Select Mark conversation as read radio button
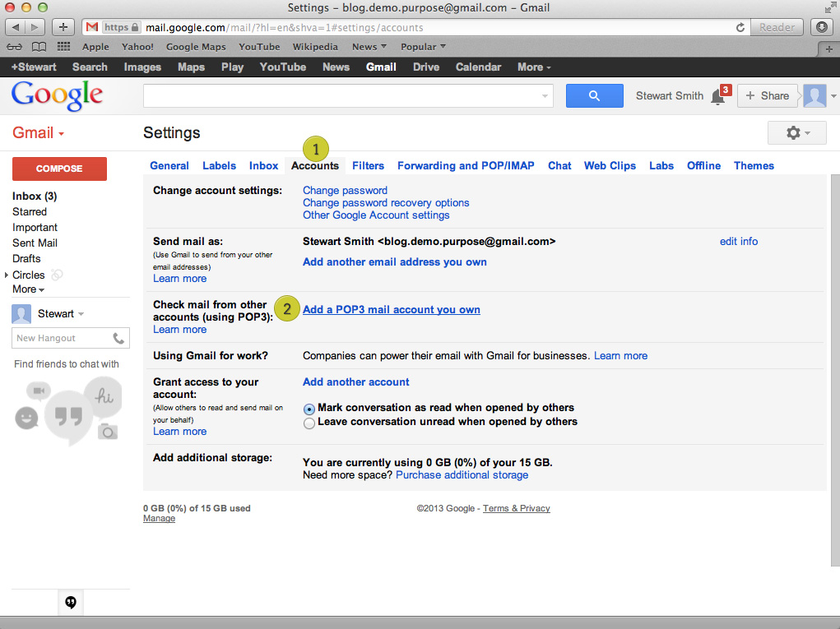The height and width of the screenshot is (629, 840). pyautogui.click(x=309, y=409)
